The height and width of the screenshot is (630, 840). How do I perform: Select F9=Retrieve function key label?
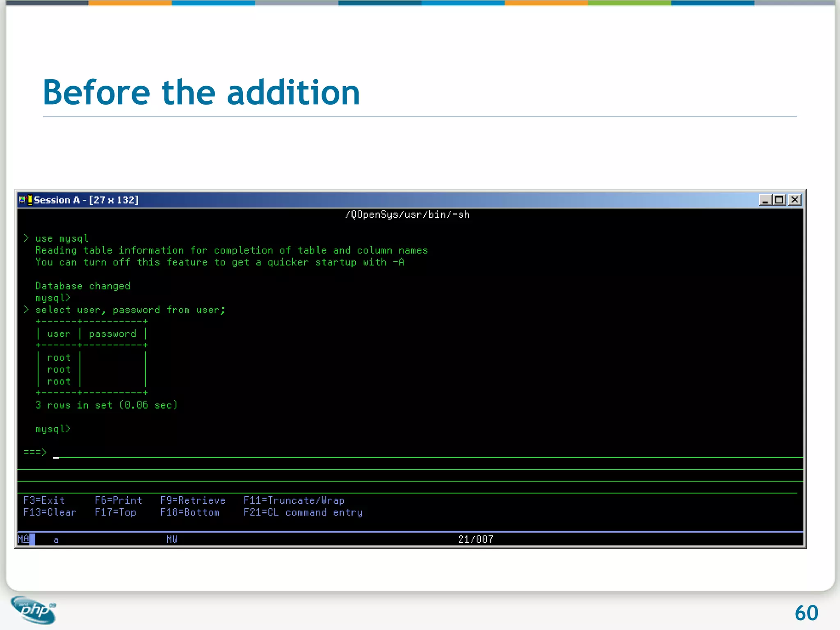tap(193, 500)
